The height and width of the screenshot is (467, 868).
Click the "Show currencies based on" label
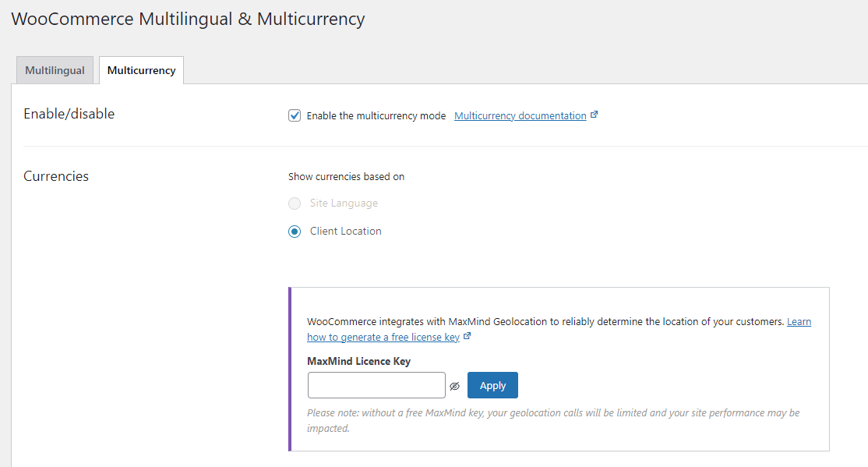click(x=346, y=176)
